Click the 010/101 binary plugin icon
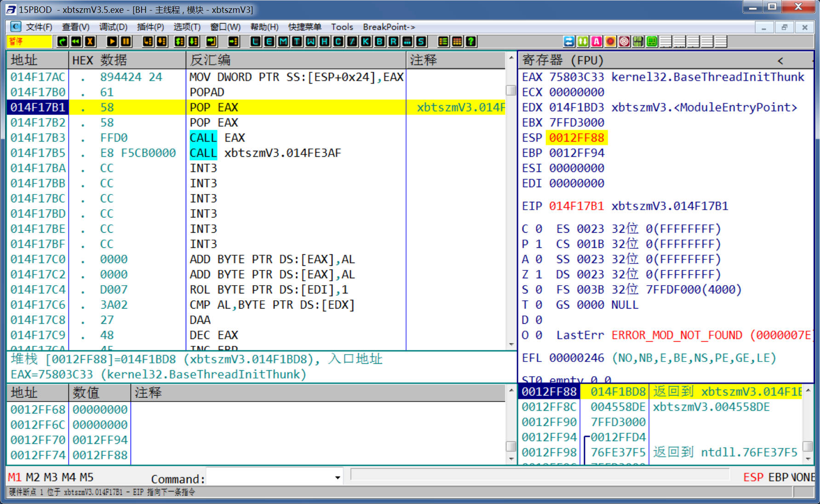 638,42
